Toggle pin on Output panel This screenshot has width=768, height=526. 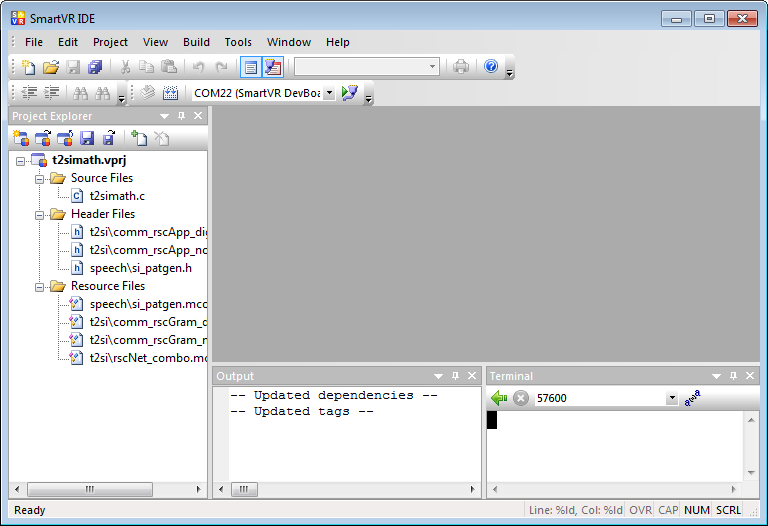coord(456,376)
